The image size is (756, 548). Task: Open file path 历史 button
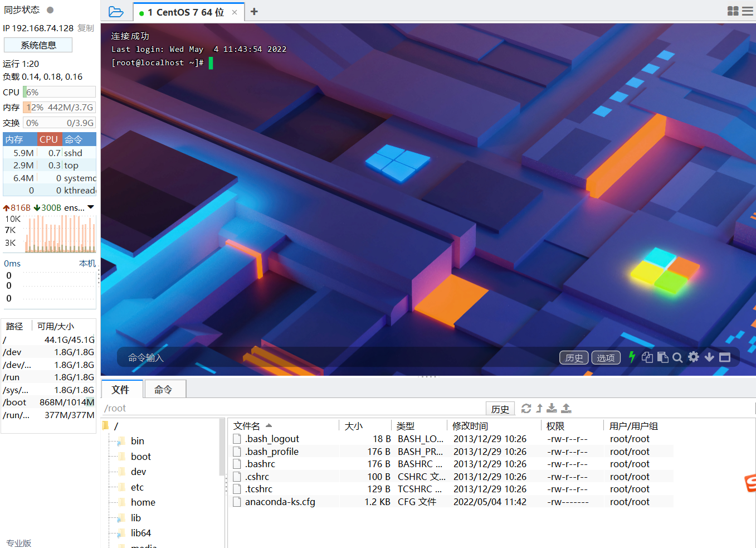pyautogui.click(x=500, y=409)
